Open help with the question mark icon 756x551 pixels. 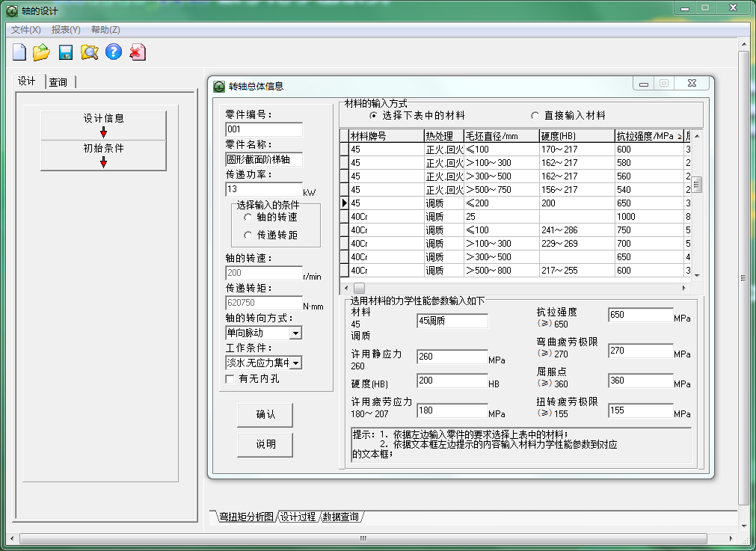point(114,52)
